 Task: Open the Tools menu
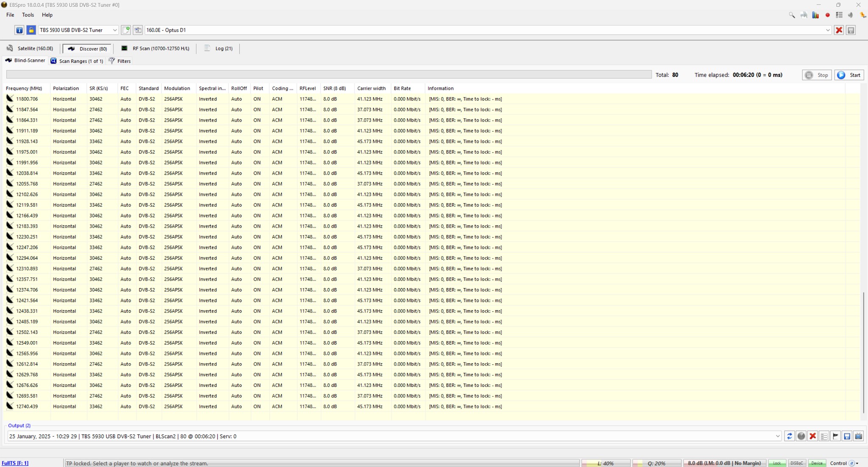click(28, 15)
